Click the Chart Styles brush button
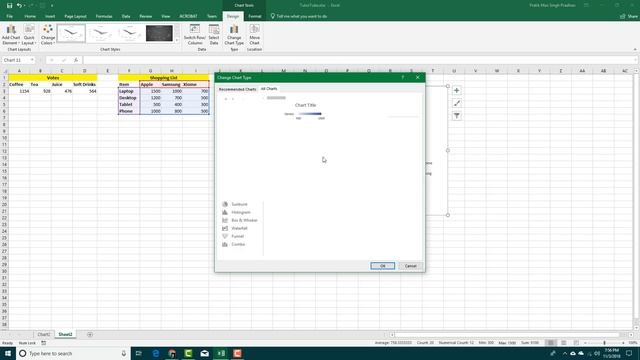 click(457, 103)
